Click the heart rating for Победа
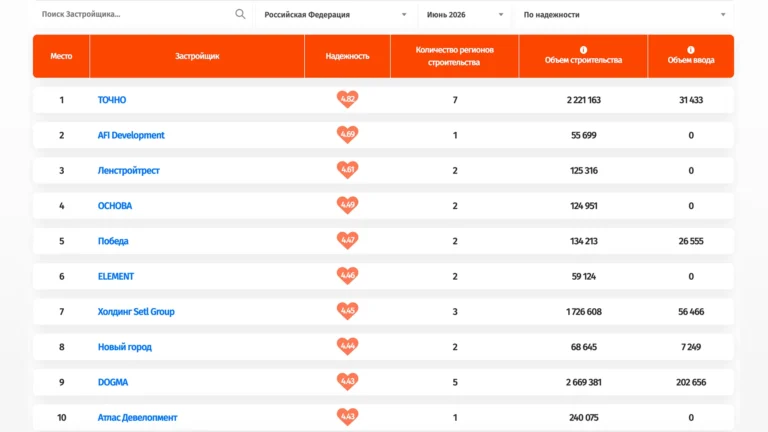768x432 pixels. (x=347, y=240)
